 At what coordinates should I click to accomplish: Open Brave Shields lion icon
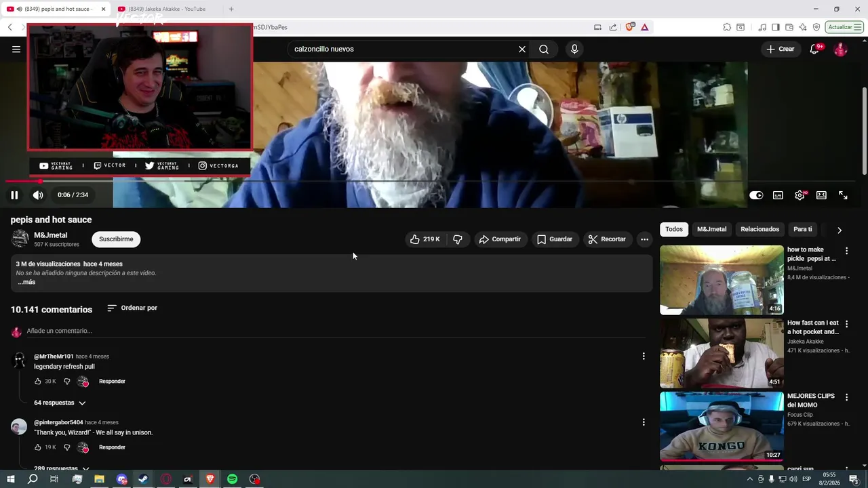[629, 27]
